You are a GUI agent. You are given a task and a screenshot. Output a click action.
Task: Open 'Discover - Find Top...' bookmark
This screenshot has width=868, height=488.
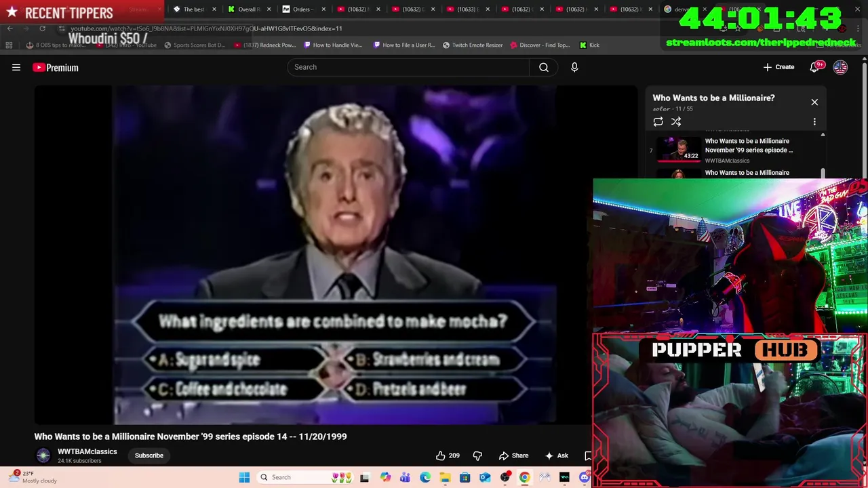(x=540, y=45)
